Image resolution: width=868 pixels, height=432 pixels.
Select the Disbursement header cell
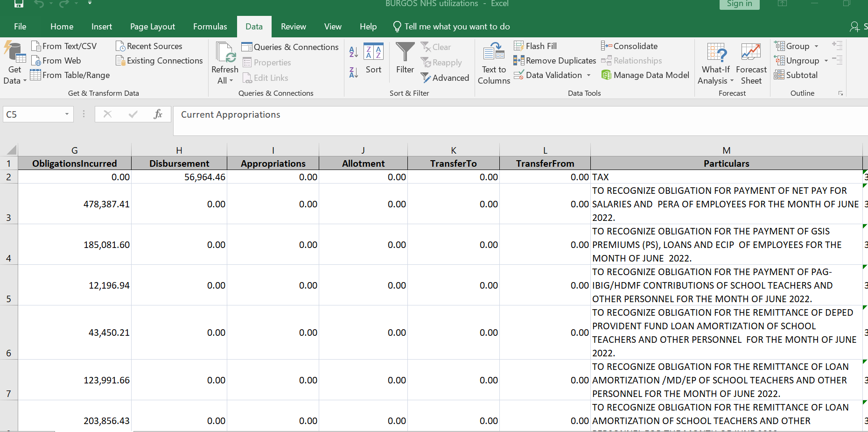click(x=179, y=163)
